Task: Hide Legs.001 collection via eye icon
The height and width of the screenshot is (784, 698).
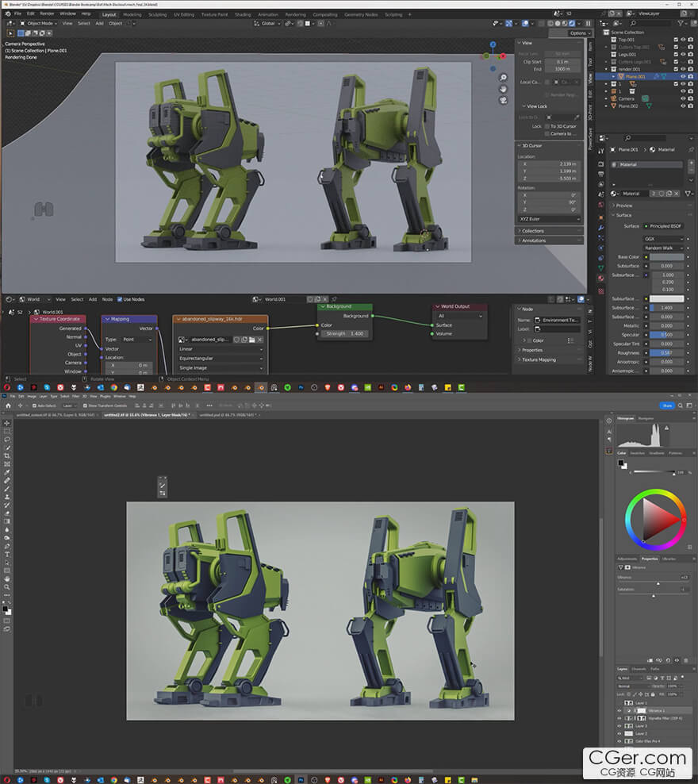Action: pyautogui.click(x=683, y=55)
